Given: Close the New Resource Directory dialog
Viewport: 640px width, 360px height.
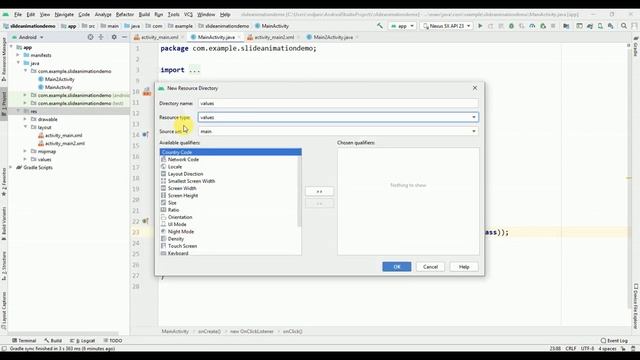Looking at the screenshot, I should (475, 88).
